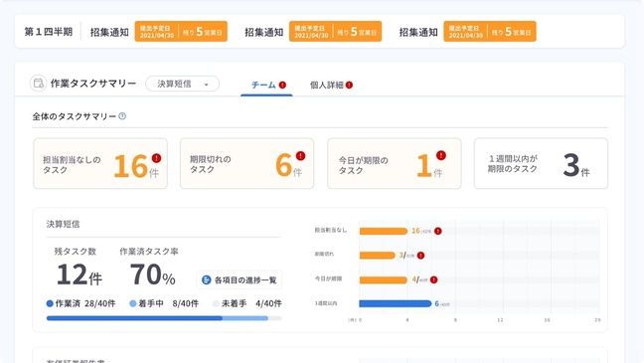This screenshot has width=644, height=363.
Task: Click the 今日が期限 orange chart bar
Action: (384, 280)
